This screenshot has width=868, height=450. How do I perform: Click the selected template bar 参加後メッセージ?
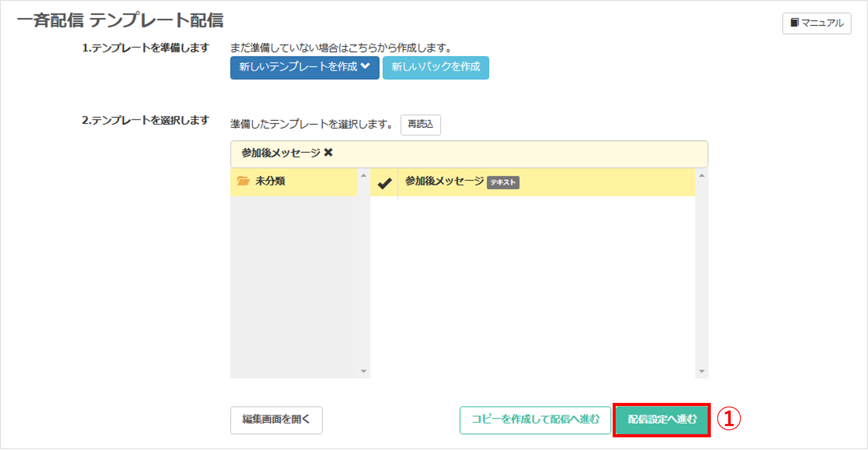[469, 154]
